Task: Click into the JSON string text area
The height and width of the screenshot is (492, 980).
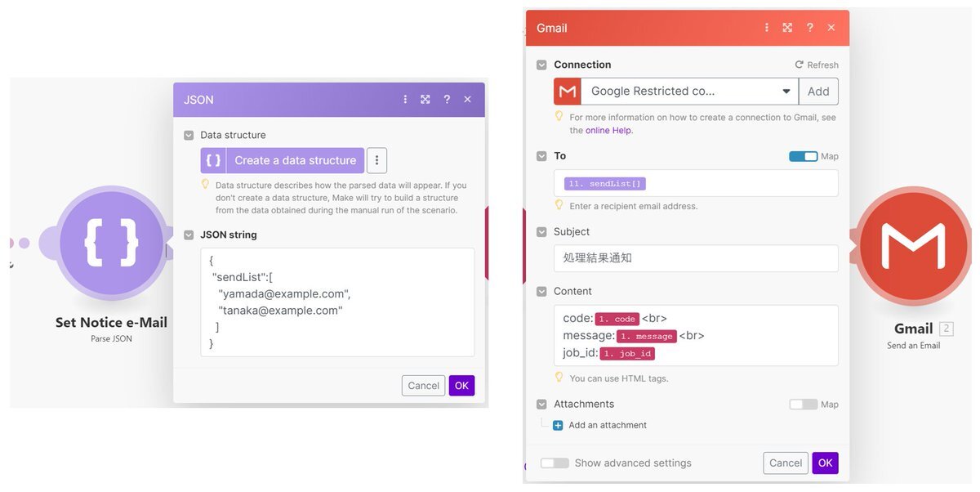Action: tap(337, 302)
